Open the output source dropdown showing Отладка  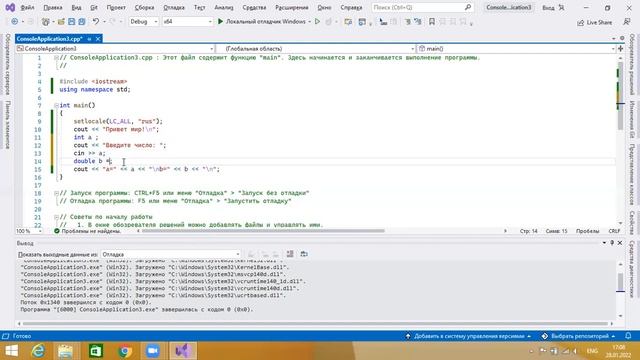click(171, 254)
